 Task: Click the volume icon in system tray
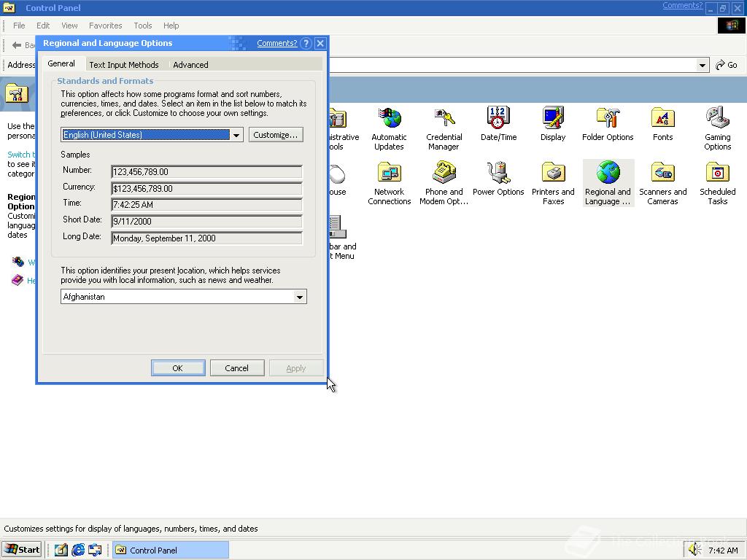694,550
